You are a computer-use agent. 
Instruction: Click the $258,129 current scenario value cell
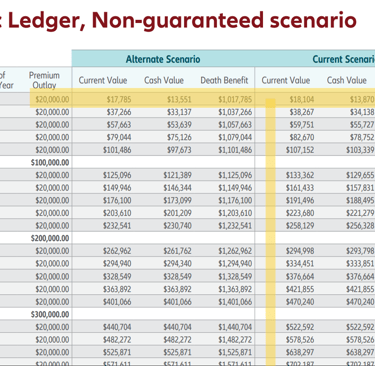tap(300, 226)
